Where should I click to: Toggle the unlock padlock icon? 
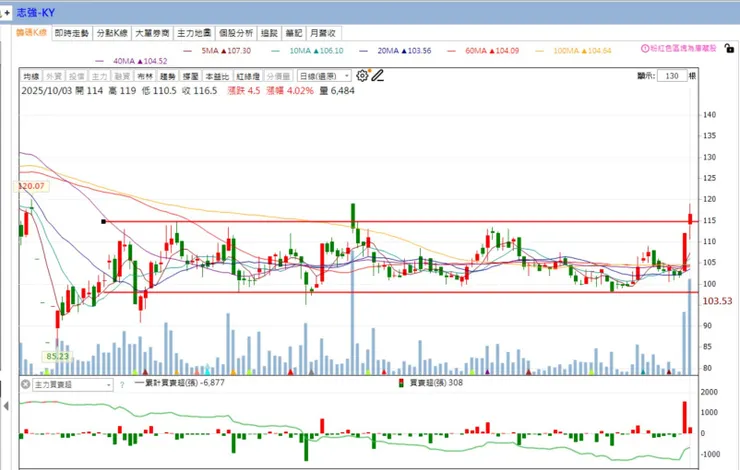[729, 48]
